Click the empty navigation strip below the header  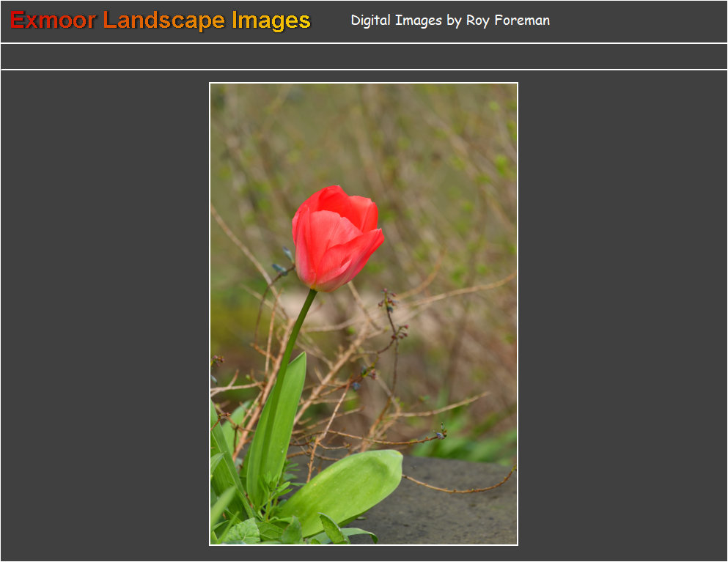[x=364, y=56]
